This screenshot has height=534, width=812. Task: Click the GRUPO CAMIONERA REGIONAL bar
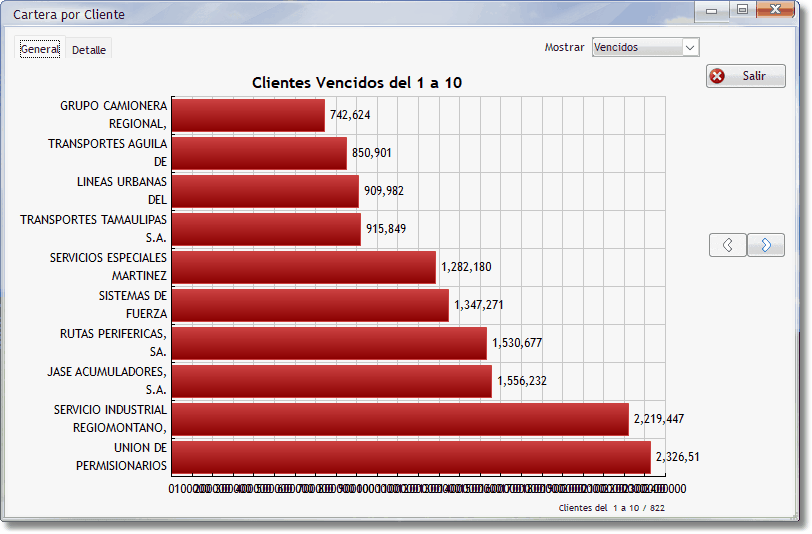coord(248,115)
